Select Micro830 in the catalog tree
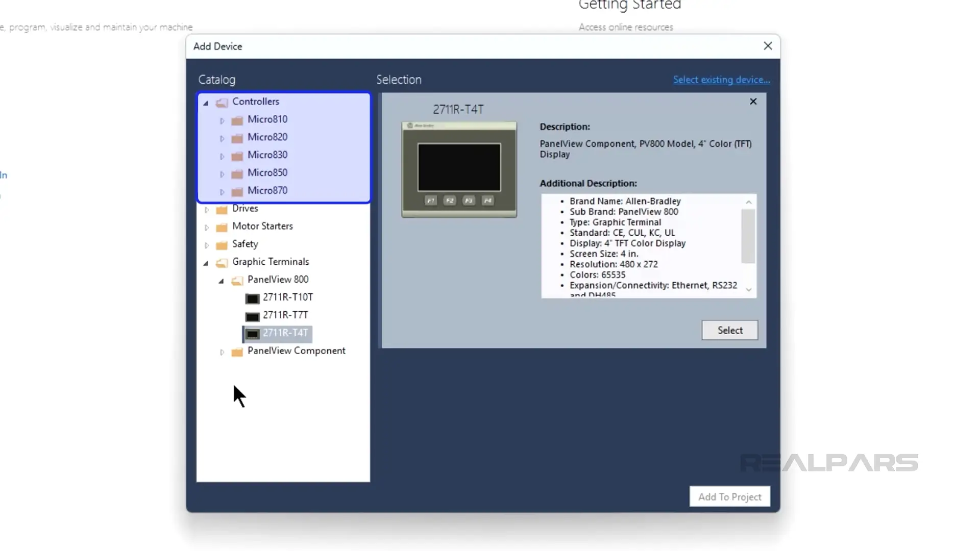Image resolution: width=980 pixels, height=551 pixels. coord(267,155)
